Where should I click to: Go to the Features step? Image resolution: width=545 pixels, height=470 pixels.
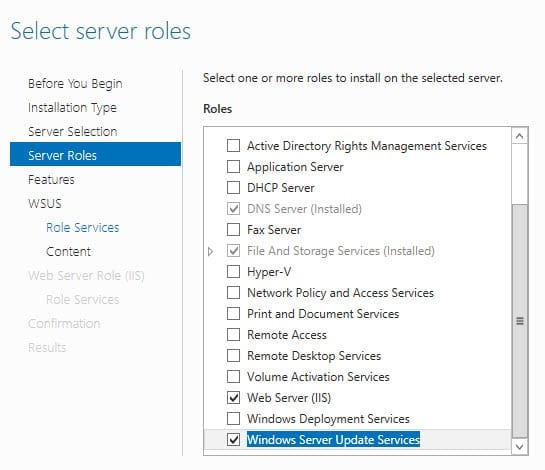pyautogui.click(x=51, y=179)
